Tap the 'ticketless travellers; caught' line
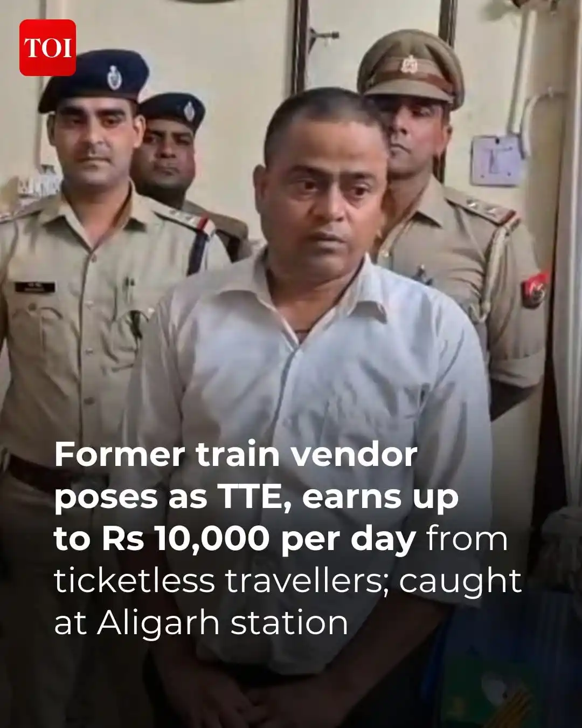This screenshot has width=582, height=728. [288, 581]
